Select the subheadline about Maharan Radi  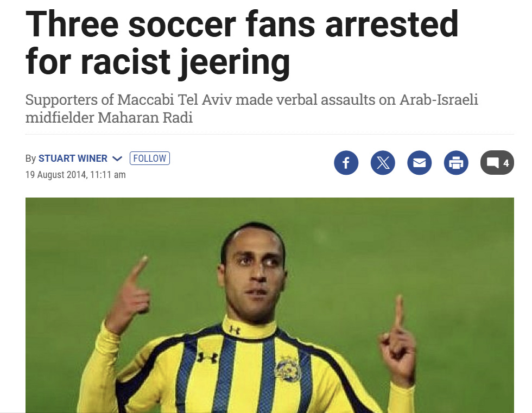click(252, 109)
